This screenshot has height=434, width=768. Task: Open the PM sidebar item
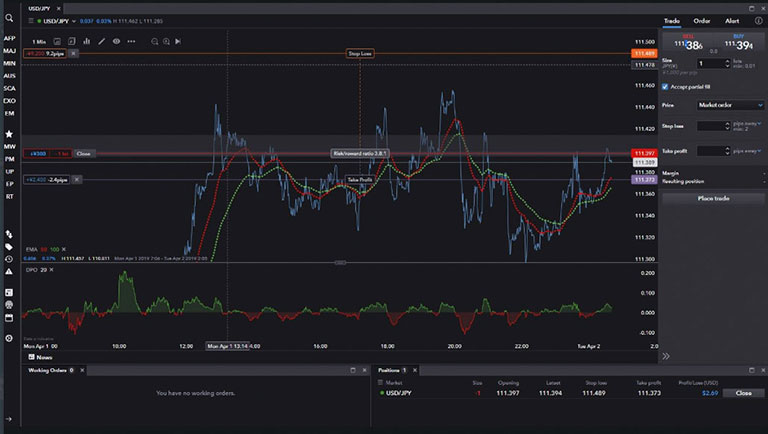click(x=9, y=159)
